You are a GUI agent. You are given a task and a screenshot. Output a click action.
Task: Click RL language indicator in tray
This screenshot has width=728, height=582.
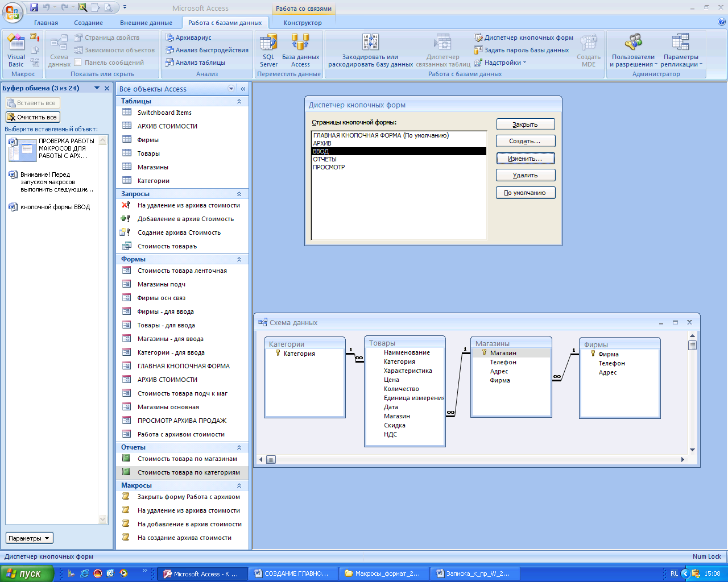674,573
